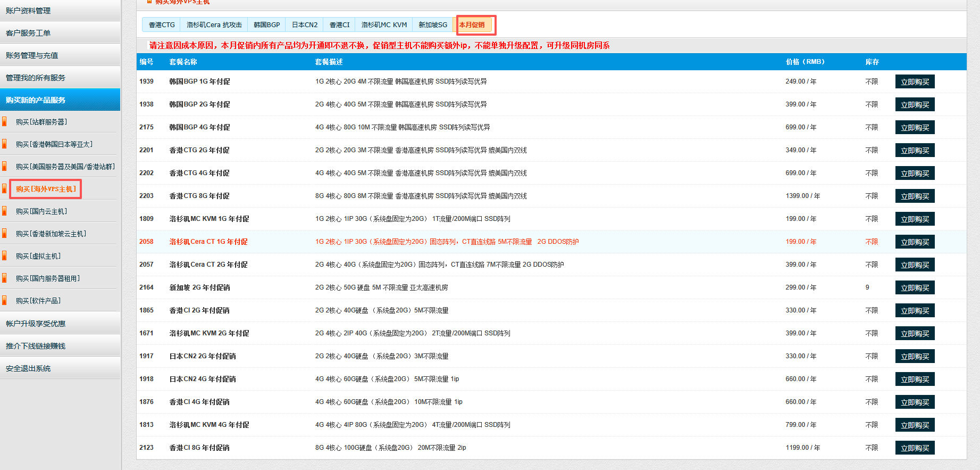Buy 日本CN2 2G 年付促销 plan 1917

tap(915, 356)
